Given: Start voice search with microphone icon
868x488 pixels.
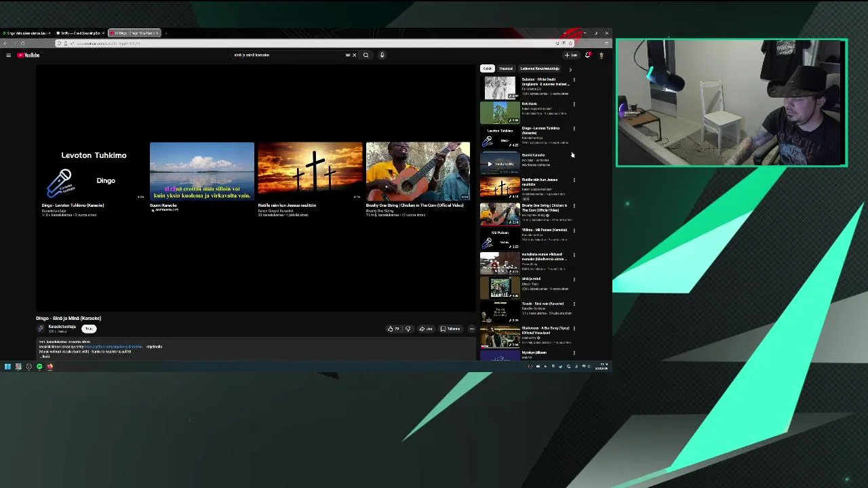Looking at the screenshot, I should tap(382, 55).
